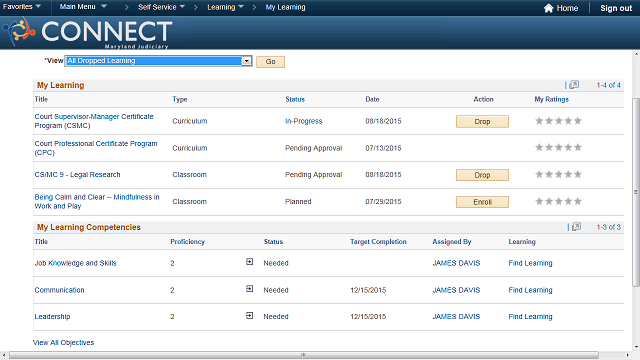Drop the CSMC Certificate Program
The image size is (640, 360).
(x=482, y=122)
